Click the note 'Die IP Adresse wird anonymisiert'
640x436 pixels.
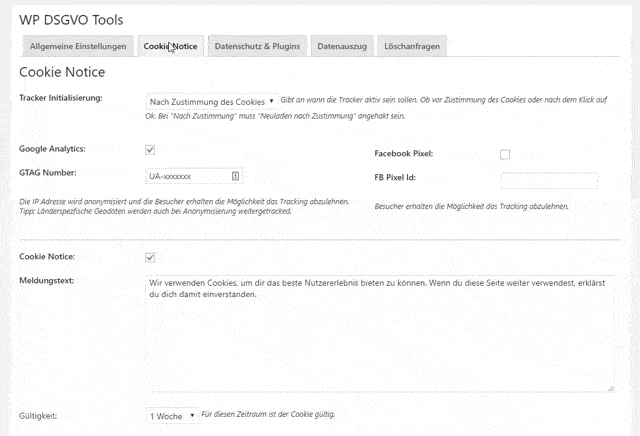184,201
